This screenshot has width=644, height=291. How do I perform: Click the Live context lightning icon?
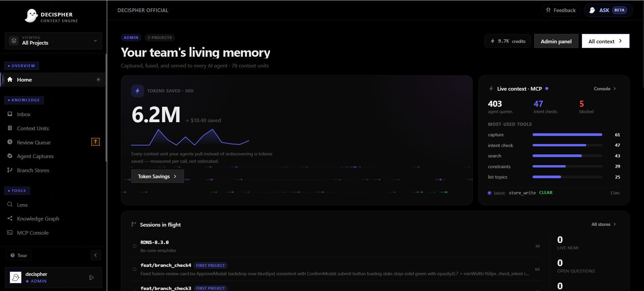click(x=491, y=89)
